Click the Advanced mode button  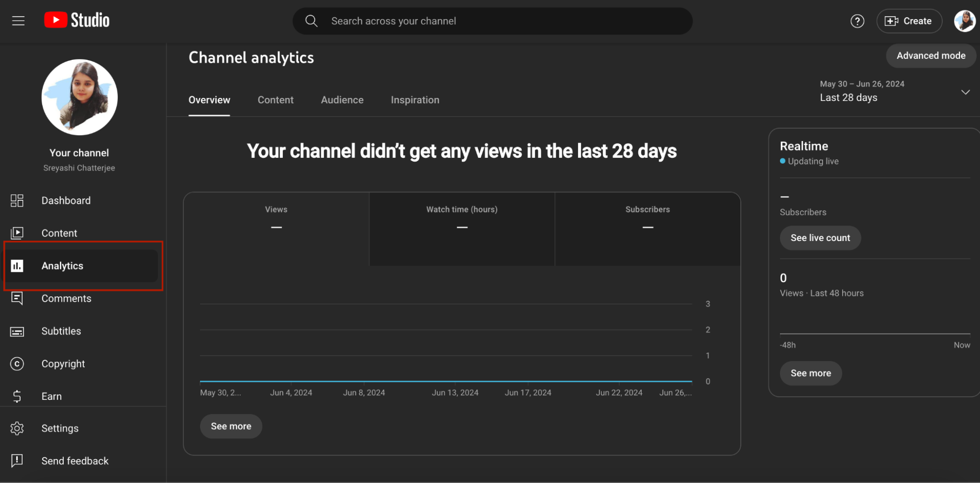930,55
